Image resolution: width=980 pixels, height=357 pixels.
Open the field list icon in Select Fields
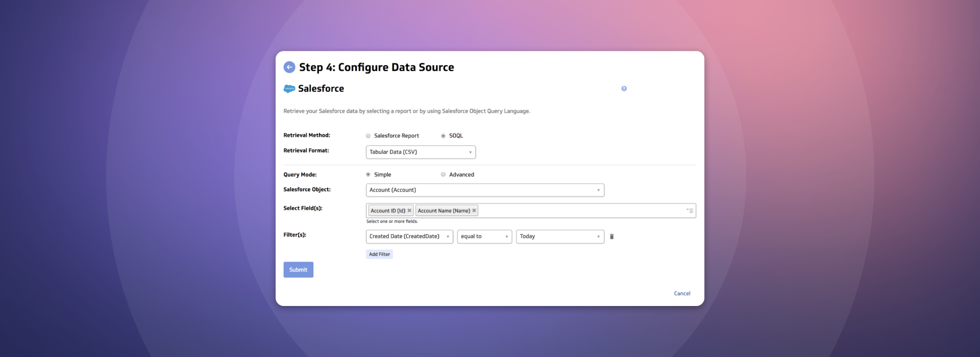(690, 211)
